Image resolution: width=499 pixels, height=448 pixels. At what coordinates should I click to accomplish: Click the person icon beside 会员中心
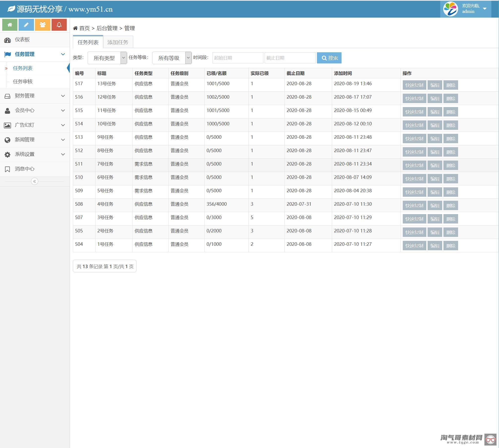(x=7, y=111)
